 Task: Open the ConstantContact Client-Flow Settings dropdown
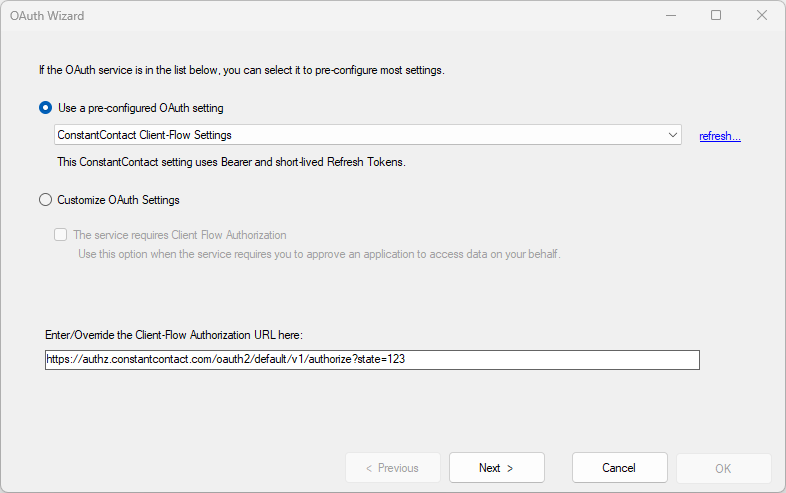point(360,135)
